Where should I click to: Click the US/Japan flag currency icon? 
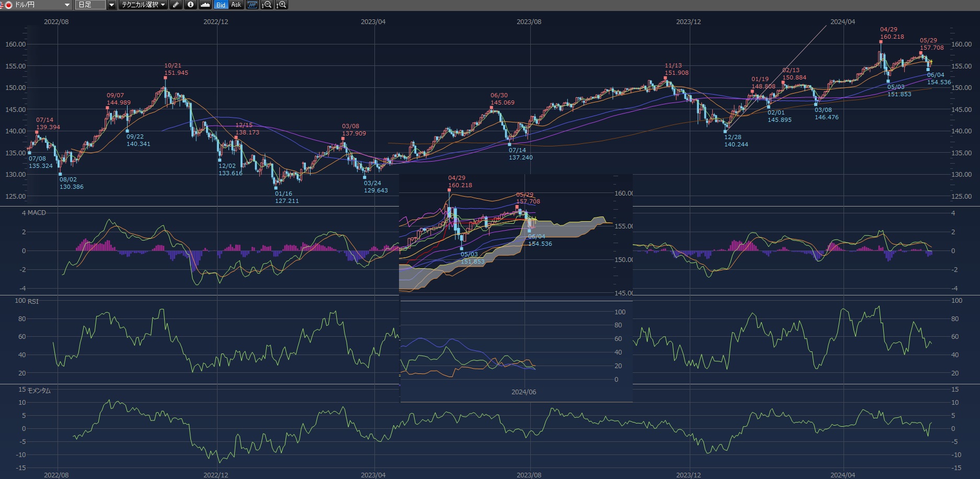pyautogui.click(x=6, y=5)
